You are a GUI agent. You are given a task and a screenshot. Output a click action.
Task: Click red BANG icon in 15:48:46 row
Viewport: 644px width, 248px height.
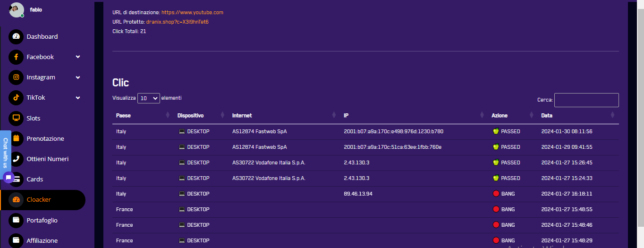click(496, 225)
